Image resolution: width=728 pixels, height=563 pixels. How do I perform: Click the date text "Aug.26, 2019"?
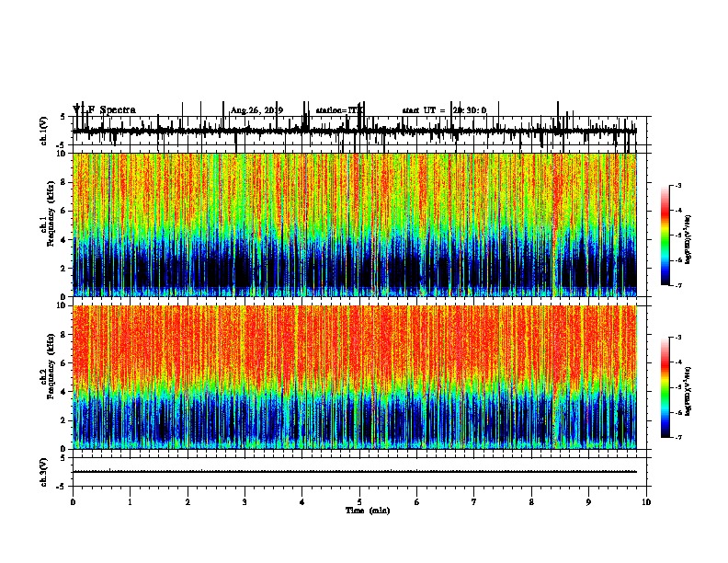point(256,110)
